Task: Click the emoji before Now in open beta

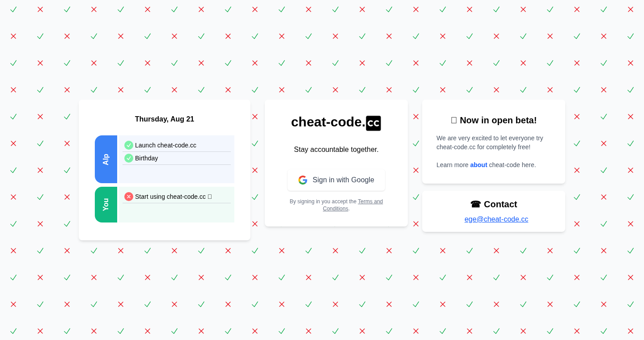Action: [454, 120]
